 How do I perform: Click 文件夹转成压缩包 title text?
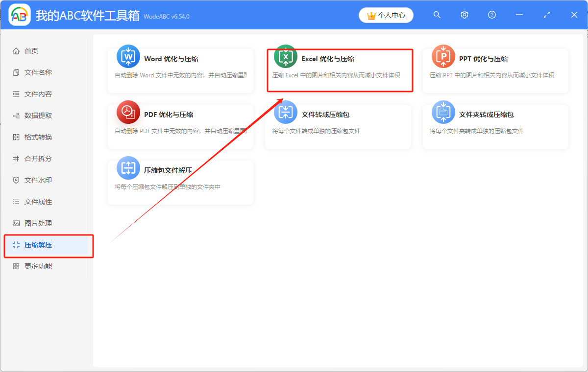pyautogui.click(x=486, y=115)
